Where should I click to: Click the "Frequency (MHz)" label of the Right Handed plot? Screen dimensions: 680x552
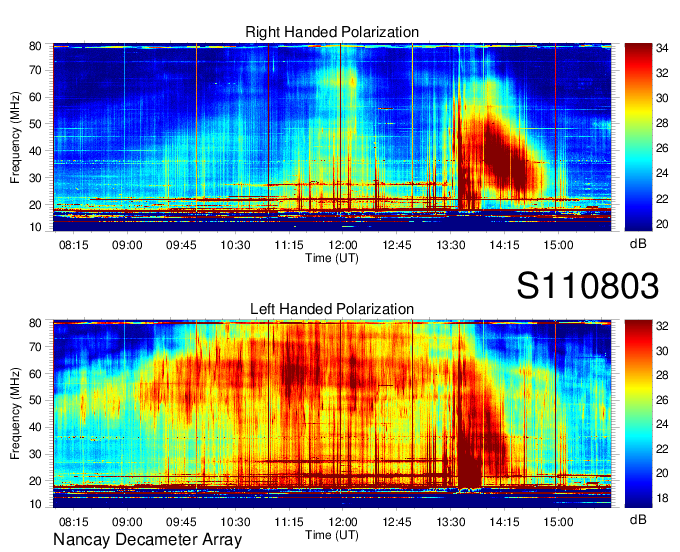point(15,137)
